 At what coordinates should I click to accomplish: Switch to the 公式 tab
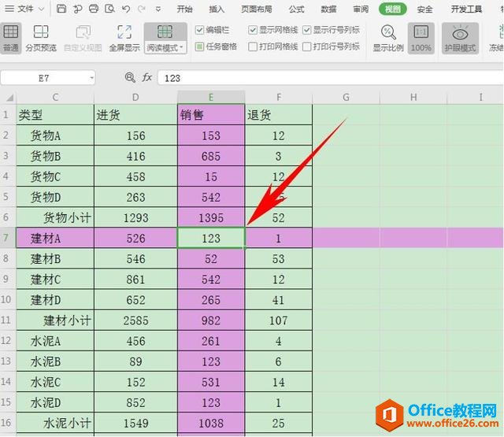click(x=296, y=9)
